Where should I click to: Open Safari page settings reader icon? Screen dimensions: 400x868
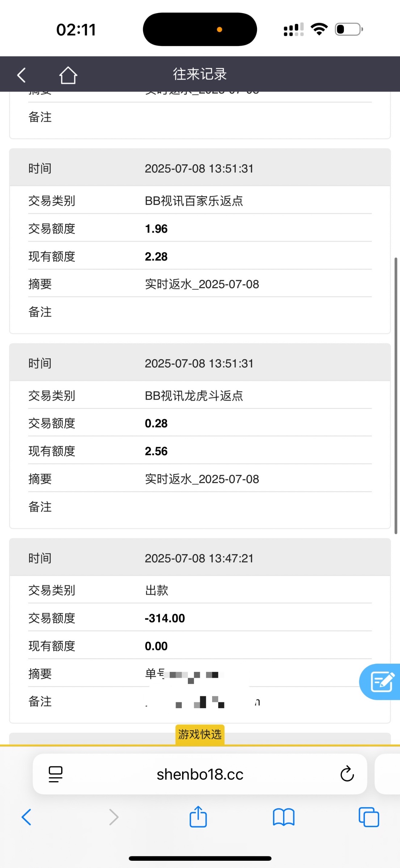pyautogui.click(x=55, y=774)
